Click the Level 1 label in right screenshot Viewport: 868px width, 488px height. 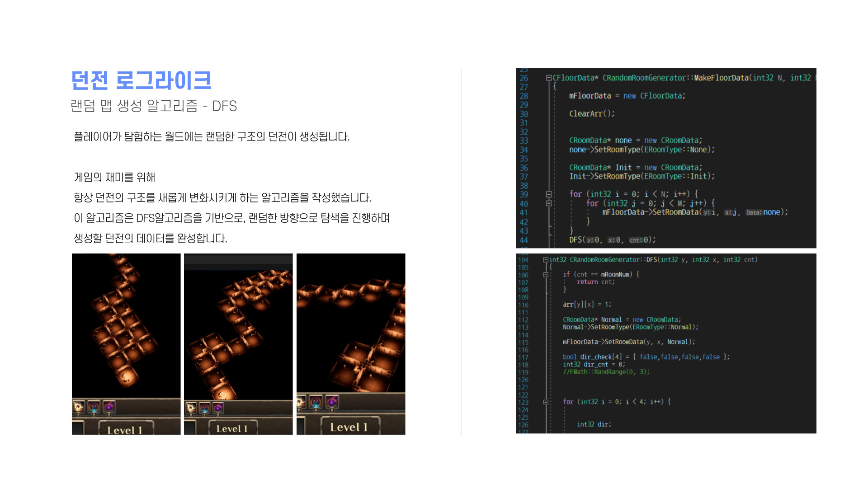pos(349,427)
